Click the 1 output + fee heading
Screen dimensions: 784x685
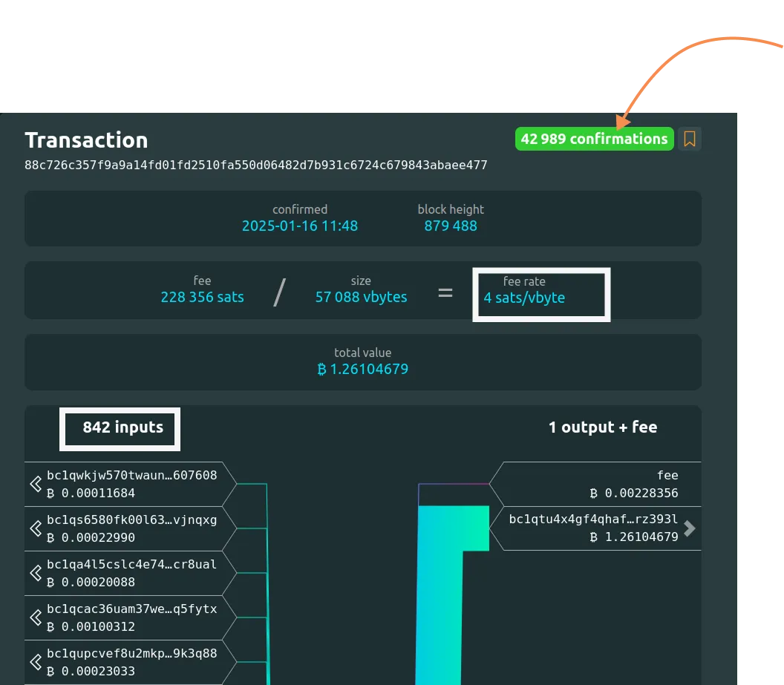coord(602,427)
